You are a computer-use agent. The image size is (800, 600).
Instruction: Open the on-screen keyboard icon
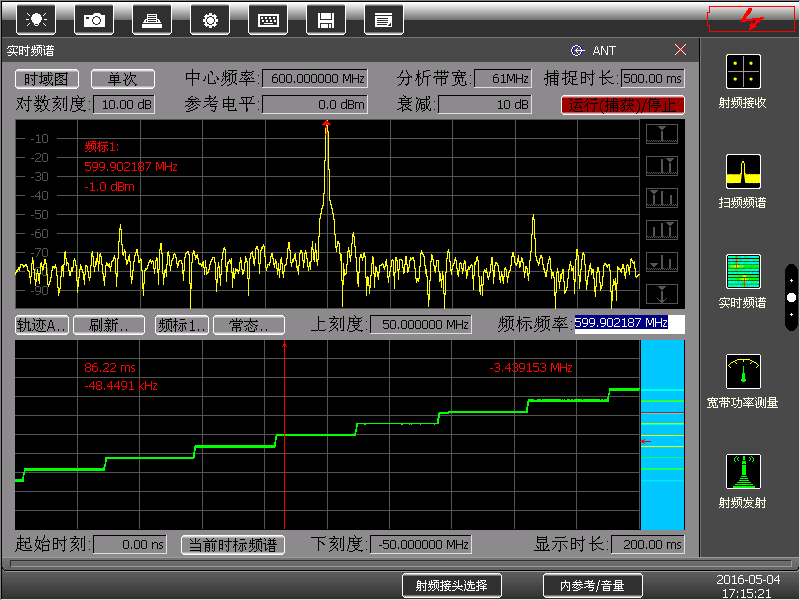pyautogui.click(x=267, y=19)
